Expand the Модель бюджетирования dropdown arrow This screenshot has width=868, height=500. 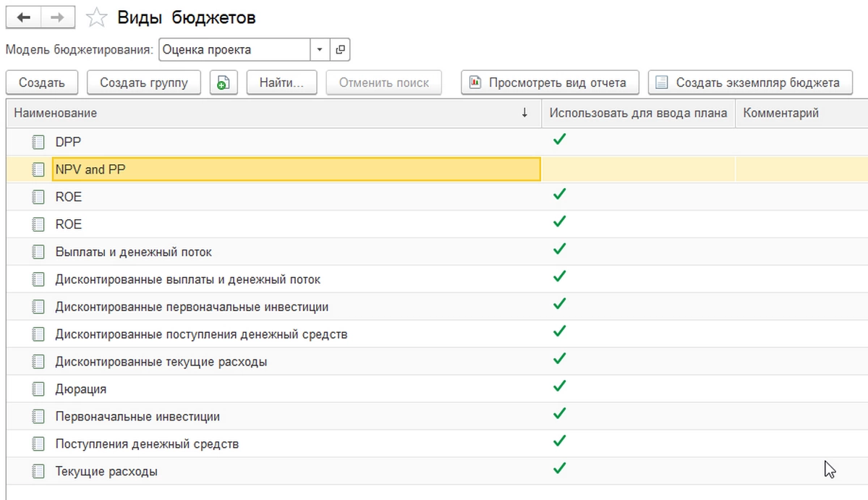click(320, 50)
